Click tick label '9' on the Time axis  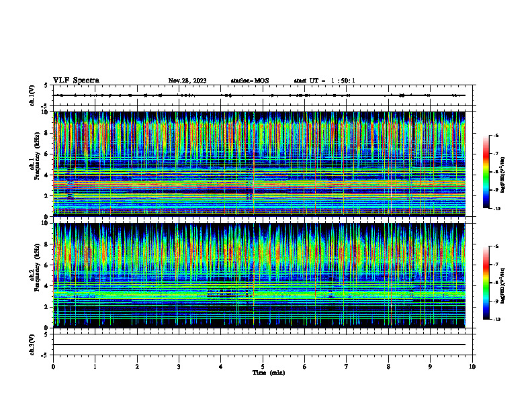click(x=430, y=367)
